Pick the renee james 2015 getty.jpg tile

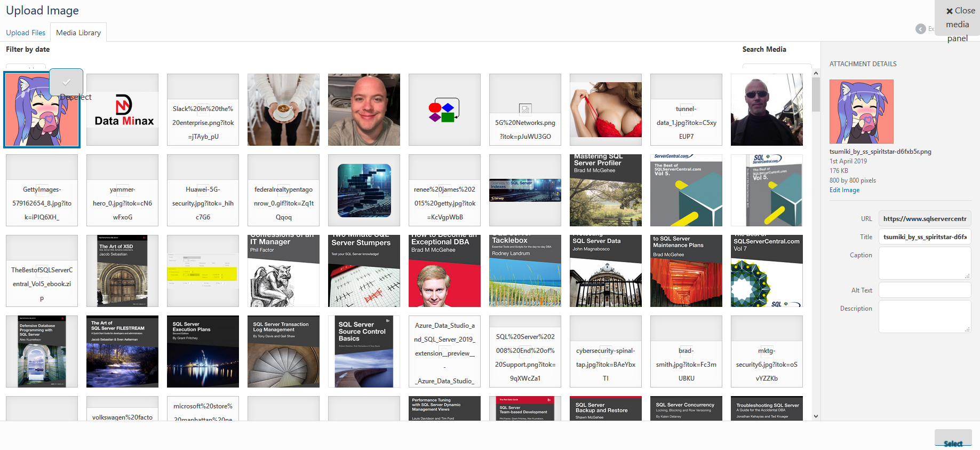click(x=445, y=191)
